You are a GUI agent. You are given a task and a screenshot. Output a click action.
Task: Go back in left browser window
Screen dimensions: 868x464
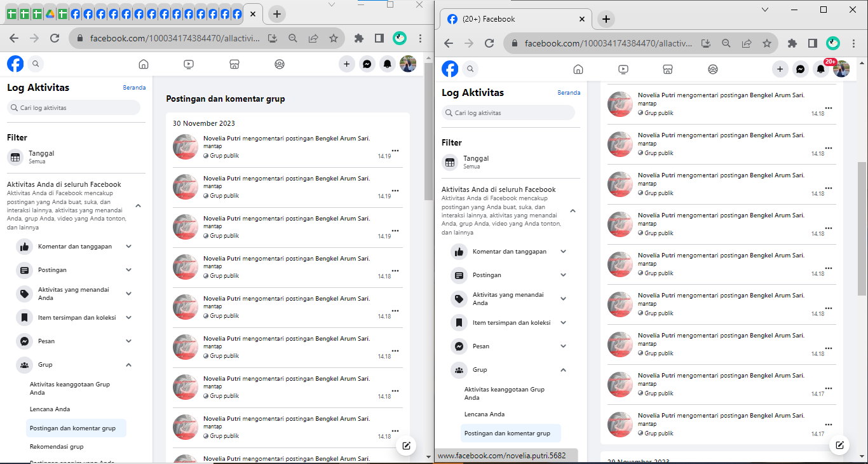[14, 38]
